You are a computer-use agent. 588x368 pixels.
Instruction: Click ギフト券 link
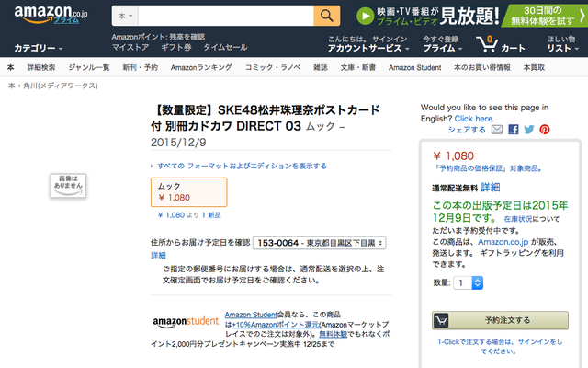coord(176,47)
